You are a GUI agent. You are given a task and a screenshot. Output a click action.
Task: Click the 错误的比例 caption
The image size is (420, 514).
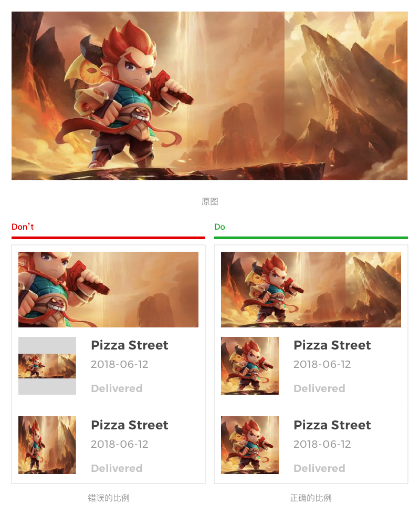point(109,498)
